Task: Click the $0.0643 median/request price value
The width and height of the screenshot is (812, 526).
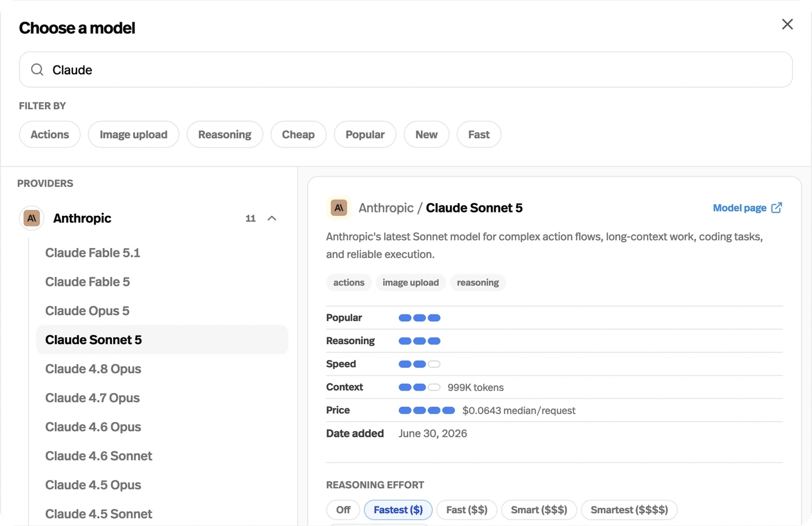Action: (x=519, y=411)
